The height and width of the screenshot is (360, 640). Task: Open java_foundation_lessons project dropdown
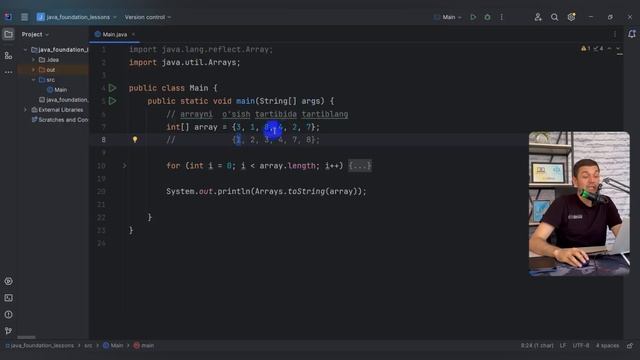click(x=76, y=17)
